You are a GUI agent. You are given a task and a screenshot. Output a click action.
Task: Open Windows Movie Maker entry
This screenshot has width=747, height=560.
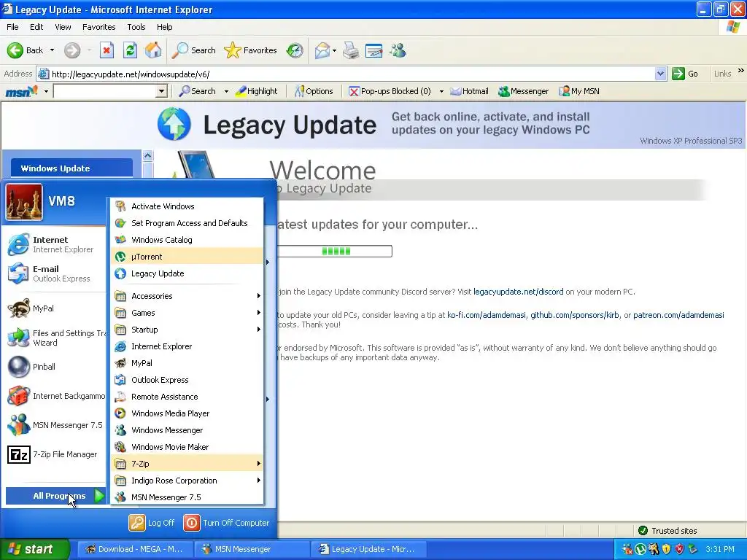[187, 447]
